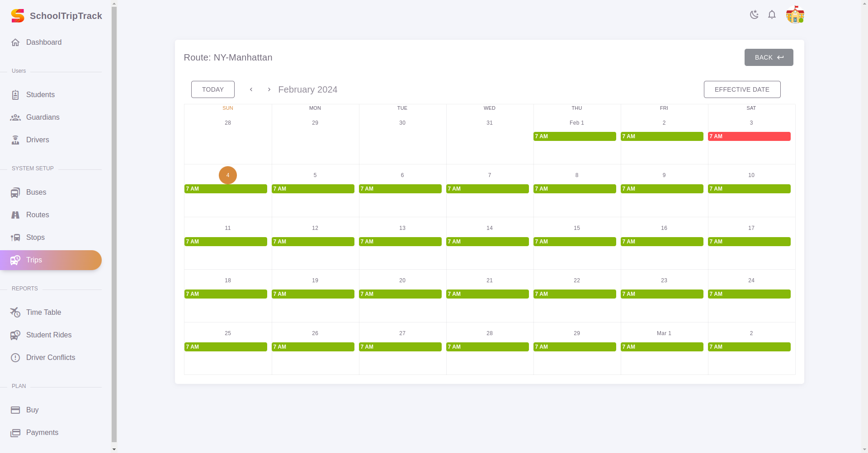Navigate to the Dashboard menu item
The width and height of the screenshot is (868, 453).
(x=43, y=42)
